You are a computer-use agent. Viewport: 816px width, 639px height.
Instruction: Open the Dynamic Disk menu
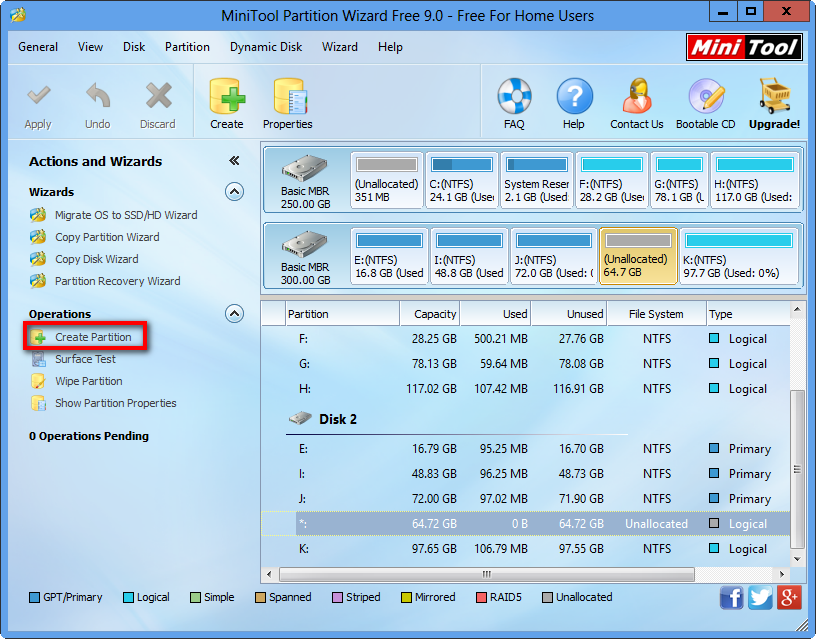tap(265, 46)
